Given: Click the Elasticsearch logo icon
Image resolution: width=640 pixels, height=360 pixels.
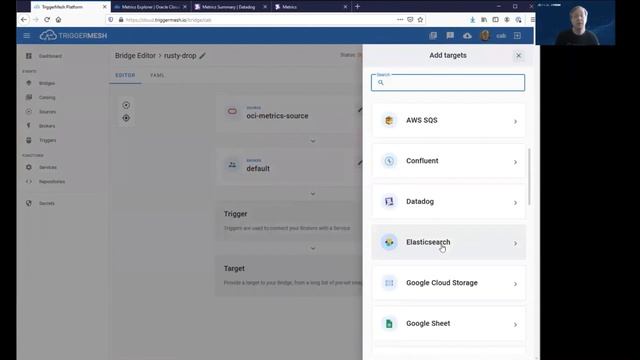Looking at the screenshot, I should pos(389,242).
